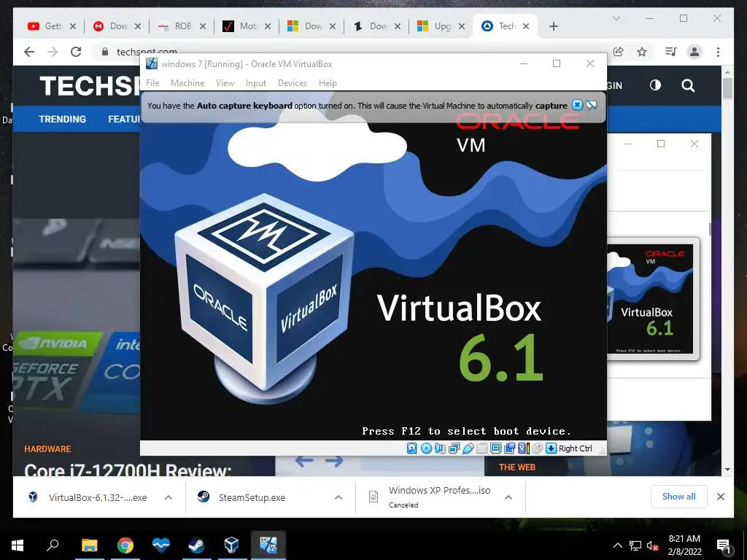Viewport: 747px width, 560px height.
Task: Click the muted volume tray icon
Action: (653, 545)
